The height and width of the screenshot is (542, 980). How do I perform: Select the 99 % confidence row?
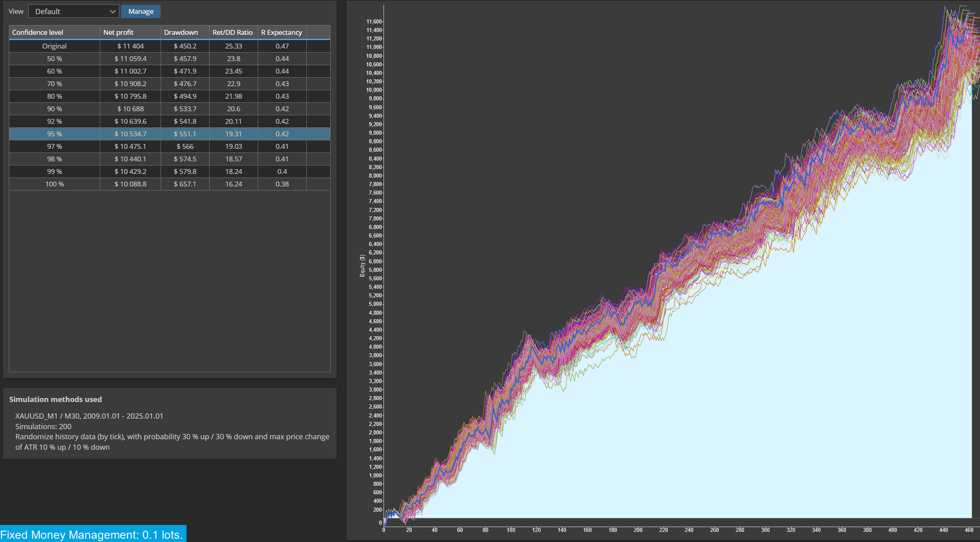[170, 172]
